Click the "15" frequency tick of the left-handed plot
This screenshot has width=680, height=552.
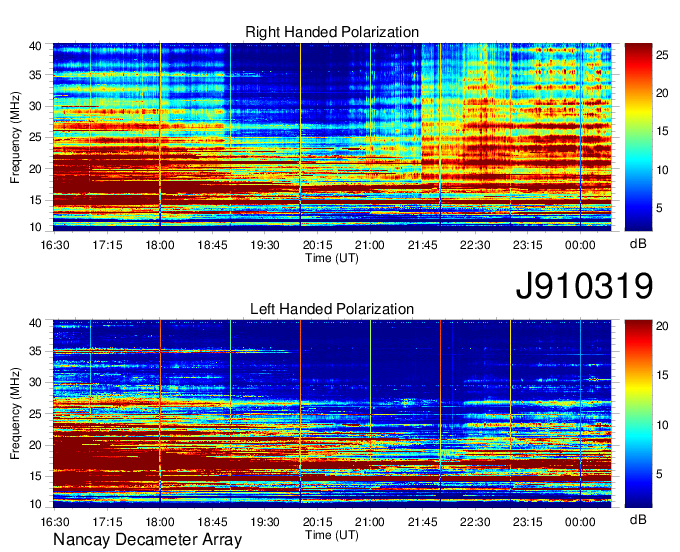pos(36,476)
